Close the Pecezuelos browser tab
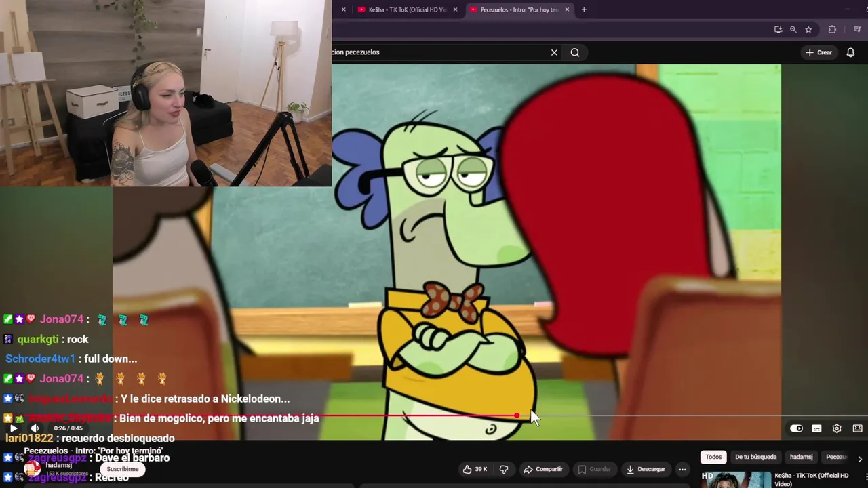 [567, 9]
